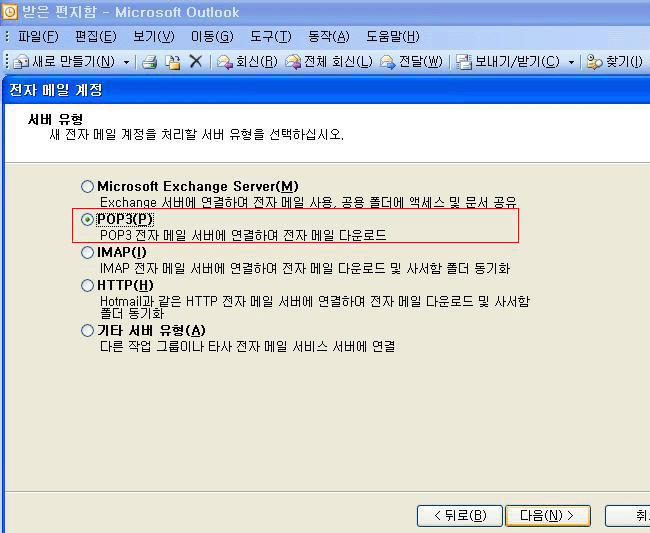This screenshot has height=533, width=650.
Task: Open the 동작(A) menu
Action: click(329, 37)
